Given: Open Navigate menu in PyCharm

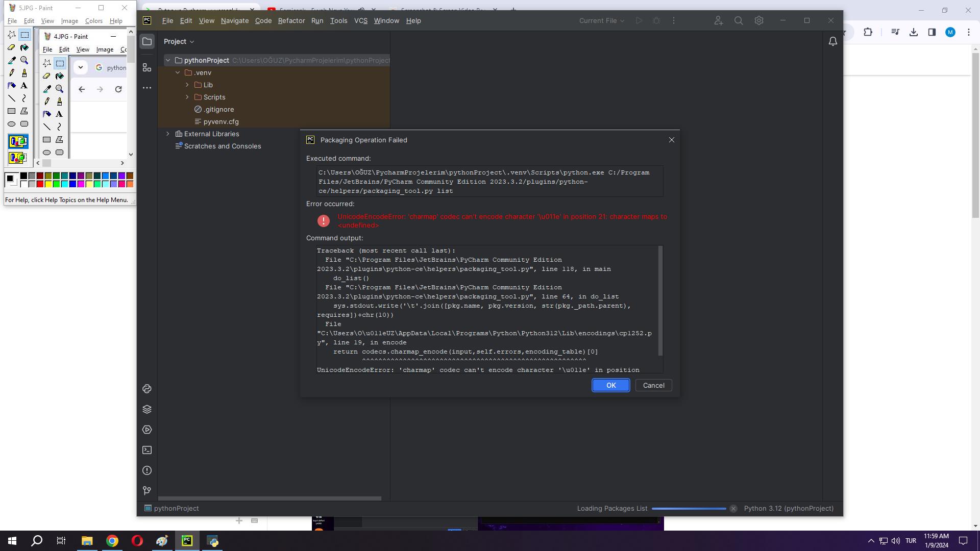Looking at the screenshot, I should pos(235,20).
